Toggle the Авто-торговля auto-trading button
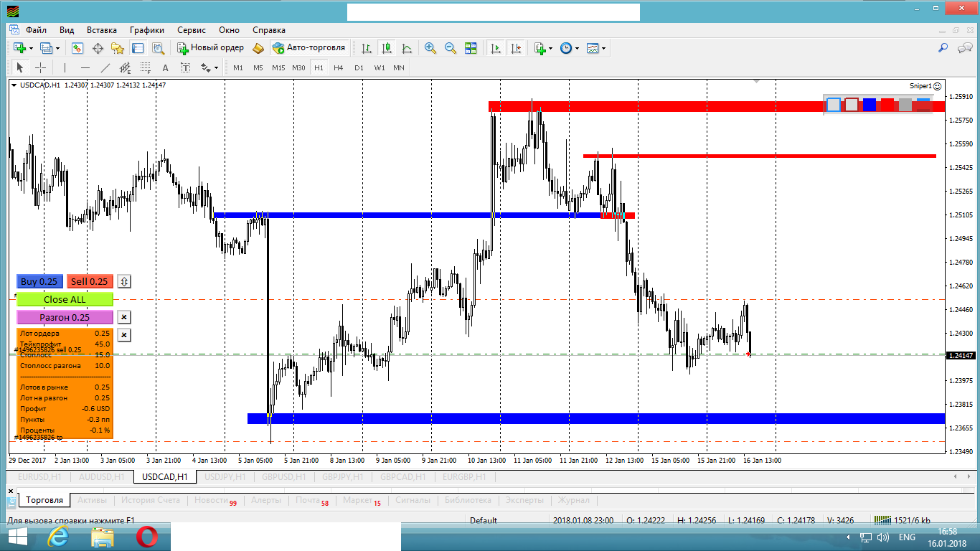980x551 pixels. click(309, 48)
